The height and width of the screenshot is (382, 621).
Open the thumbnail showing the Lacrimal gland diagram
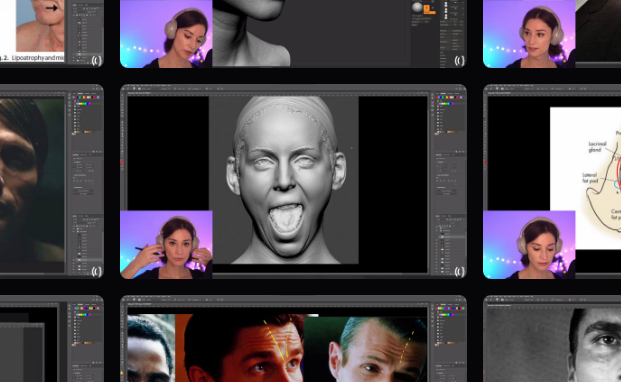(x=552, y=181)
